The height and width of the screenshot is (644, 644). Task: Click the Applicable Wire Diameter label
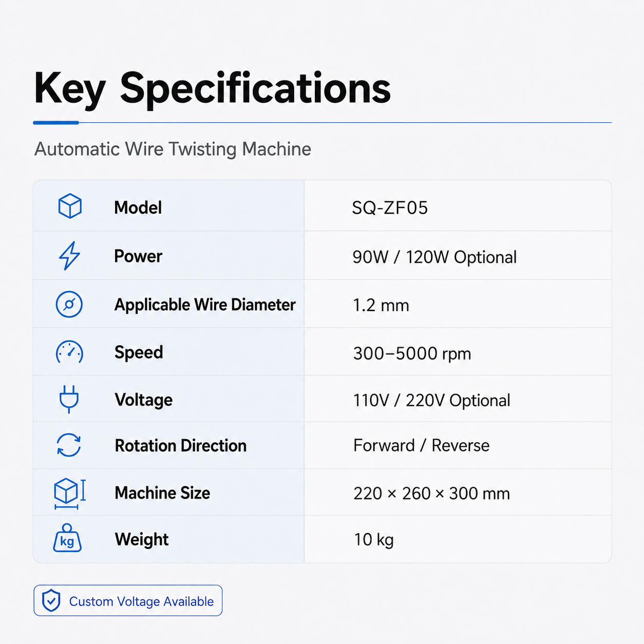(205, 305)
